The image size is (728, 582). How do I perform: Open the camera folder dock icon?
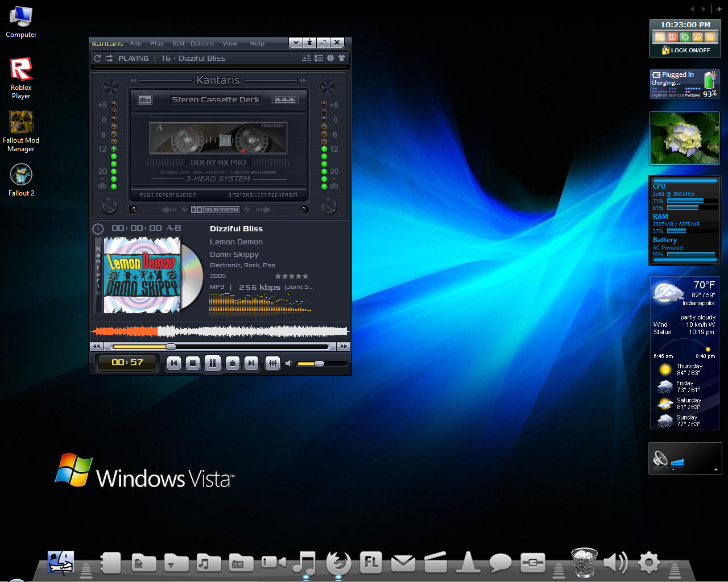[241, 563]
